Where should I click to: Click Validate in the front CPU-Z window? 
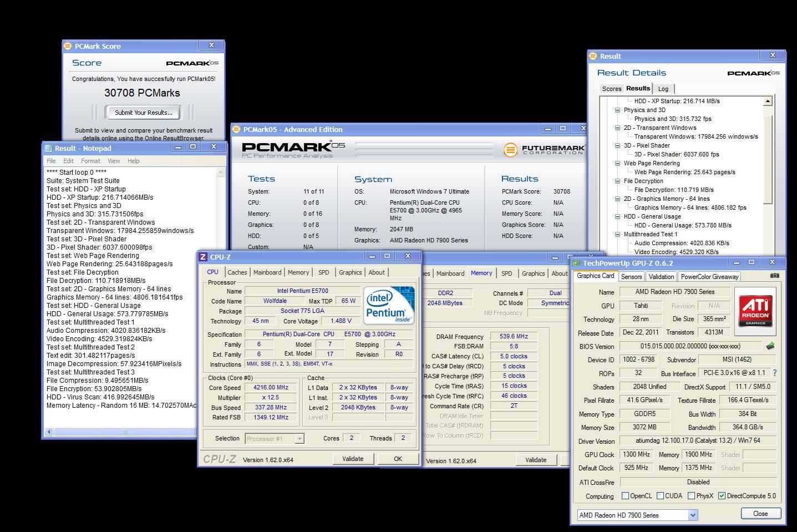click(x=353, y=459)
